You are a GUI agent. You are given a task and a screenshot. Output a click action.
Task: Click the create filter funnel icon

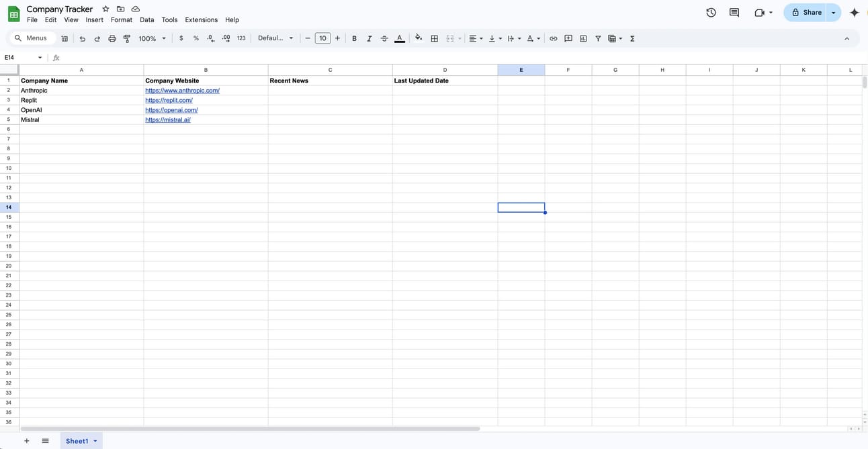point(597,38)
